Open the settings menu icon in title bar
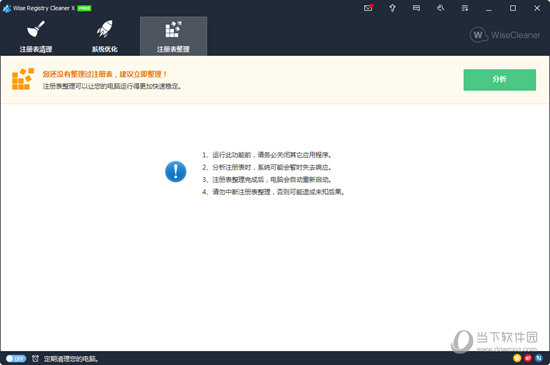This screenshot has height=365, width=550. point(465,8)
